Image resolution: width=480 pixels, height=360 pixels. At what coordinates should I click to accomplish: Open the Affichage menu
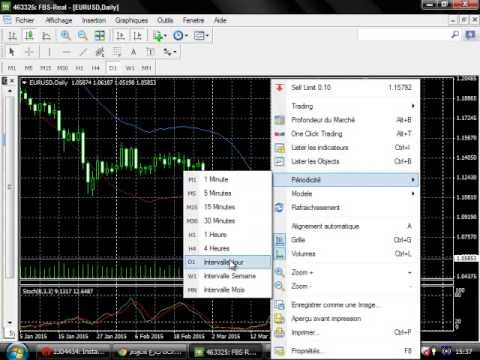[59, 20]
